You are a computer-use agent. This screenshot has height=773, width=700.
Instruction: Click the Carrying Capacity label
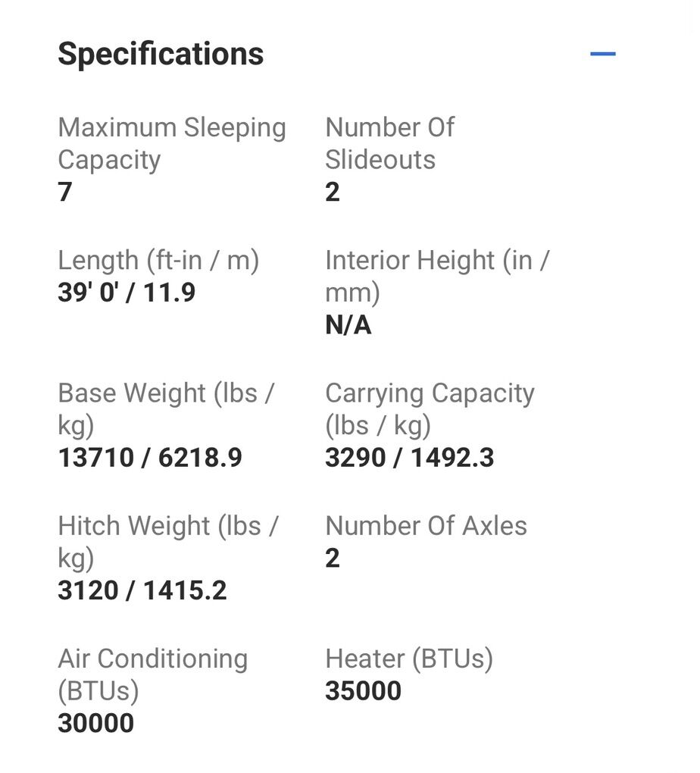[430, 409]
